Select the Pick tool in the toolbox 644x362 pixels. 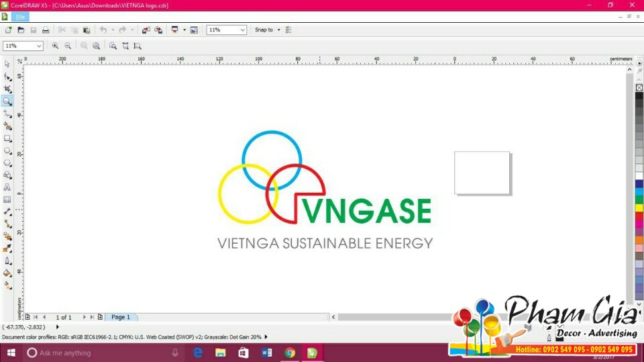click(x=7, y=64)
